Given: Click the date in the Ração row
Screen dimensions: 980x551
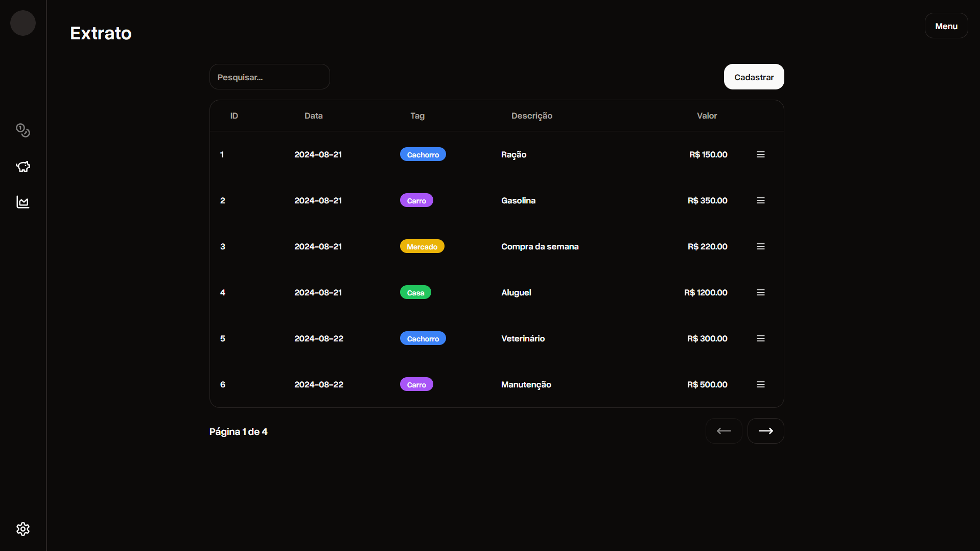Looking at the screenshot, I should coord(318,154).
